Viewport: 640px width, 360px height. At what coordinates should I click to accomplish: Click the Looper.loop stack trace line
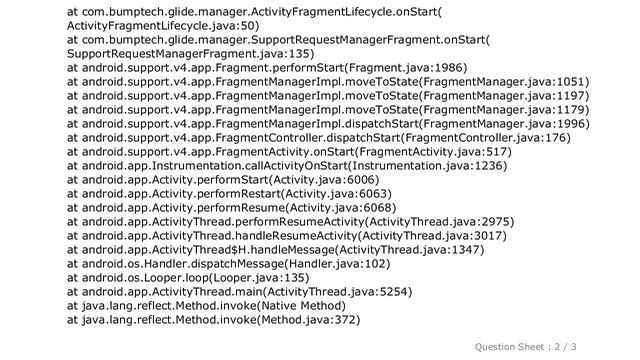click(188, 278)
